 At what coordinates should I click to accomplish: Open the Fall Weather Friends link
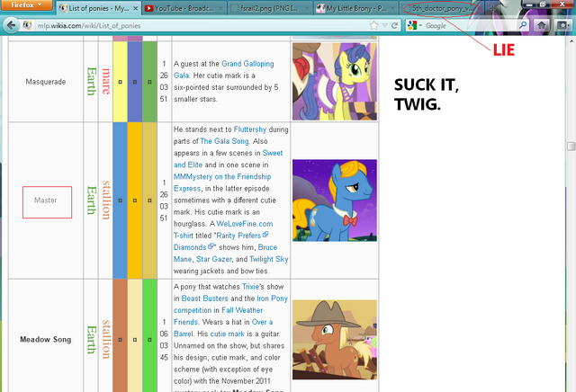pyautogui.click(x=218, y=316)
